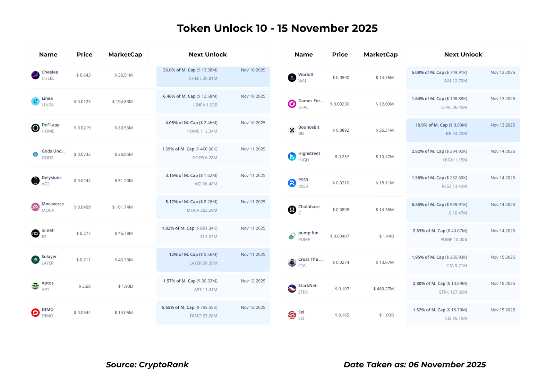Click the Sei token icon
This screenshot has height=392, width=555.
pos(292,315)
